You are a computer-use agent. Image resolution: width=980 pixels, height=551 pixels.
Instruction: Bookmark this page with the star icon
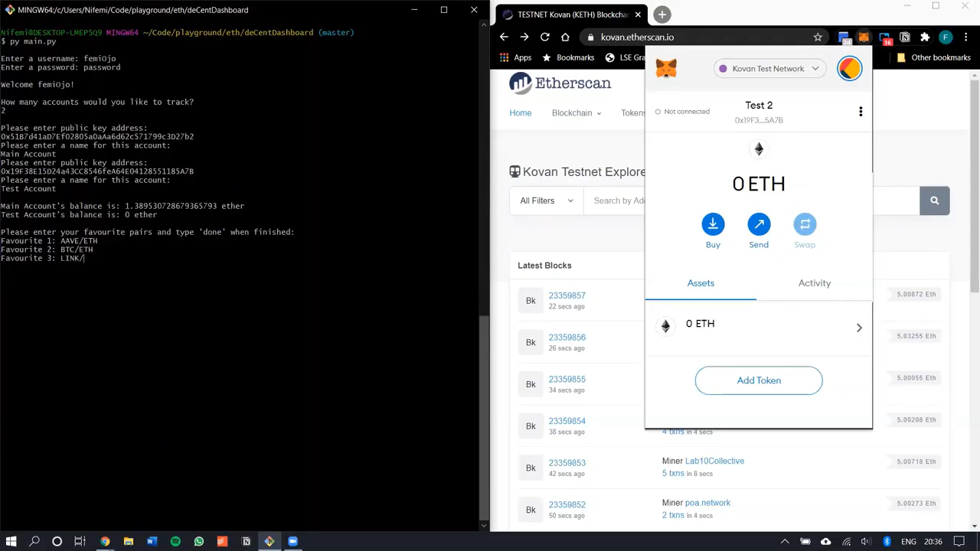[818, 37]
